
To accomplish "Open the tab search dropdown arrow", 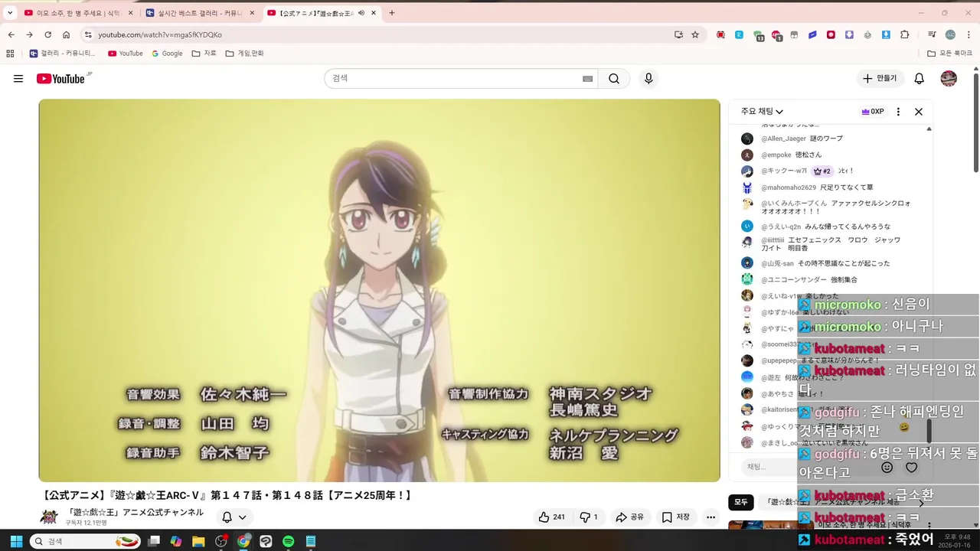I will click(9, 13).
